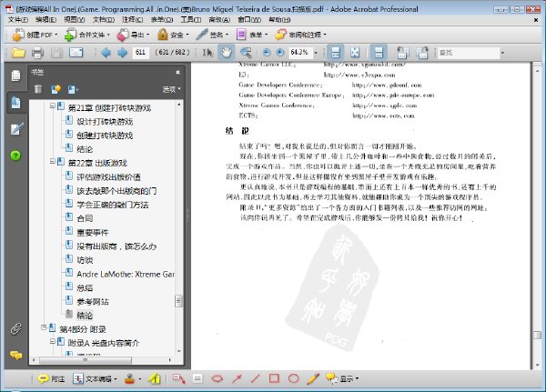Select the Sticky Note (附注) tool
The image size is (546, 392).
(x=51, y=378)
